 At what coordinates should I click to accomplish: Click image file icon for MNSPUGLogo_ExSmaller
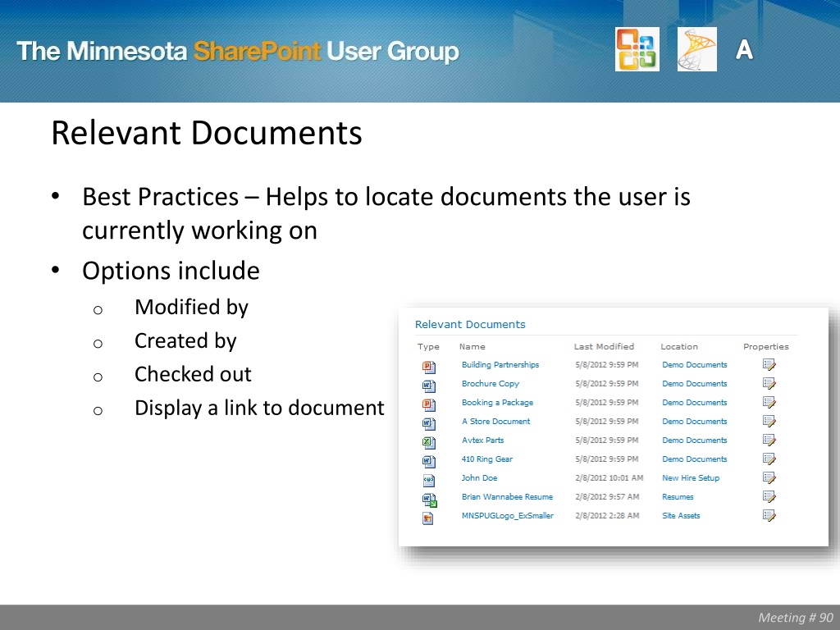click(428, 518)
